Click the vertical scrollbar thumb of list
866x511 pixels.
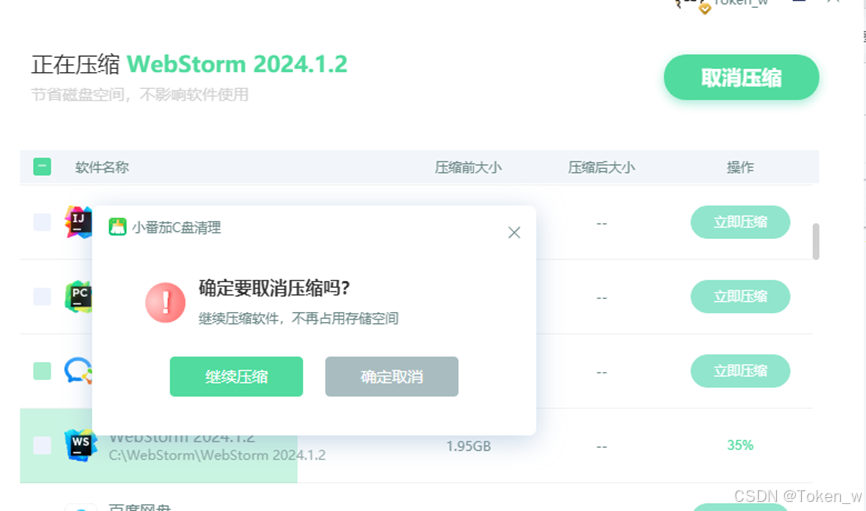coord(816,241)
